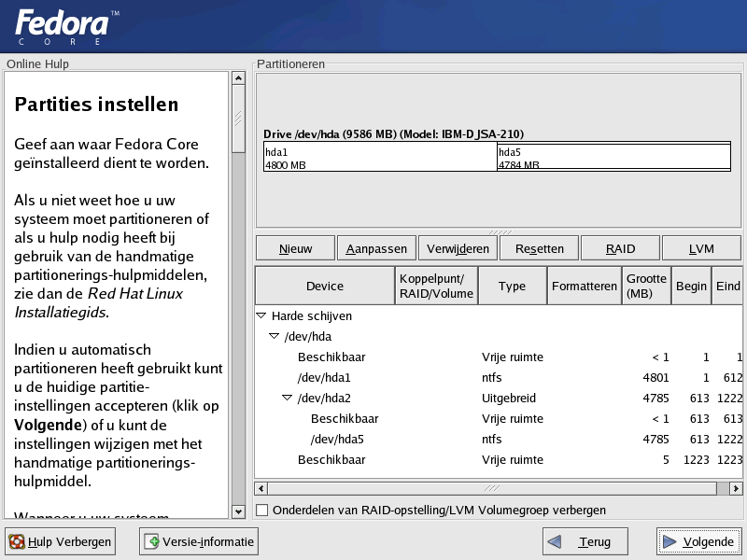Select Beschikbaar row with size 5
Screen dimensions: 747x560
click(499, 459)
